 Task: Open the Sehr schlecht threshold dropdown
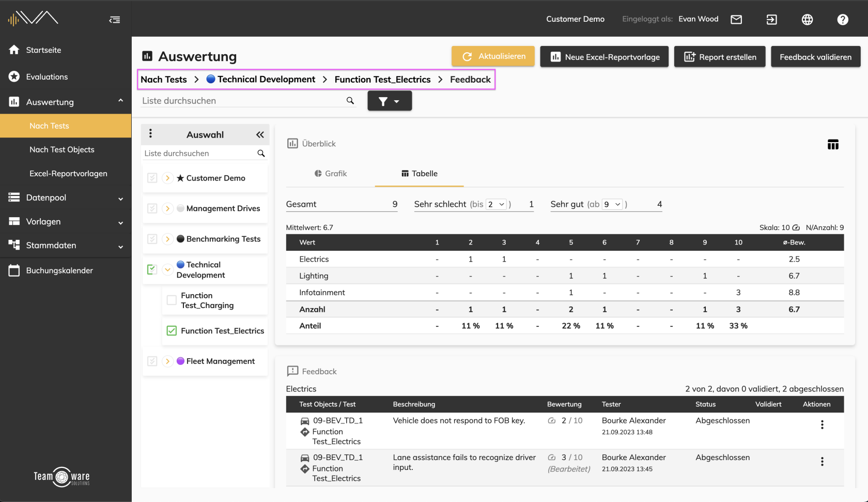[x=496, y=204]
